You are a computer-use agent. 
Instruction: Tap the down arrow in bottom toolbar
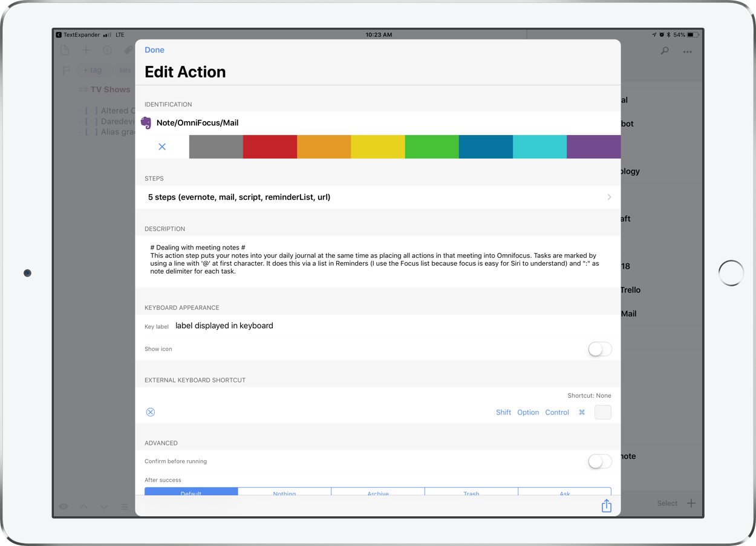point(104,507)
